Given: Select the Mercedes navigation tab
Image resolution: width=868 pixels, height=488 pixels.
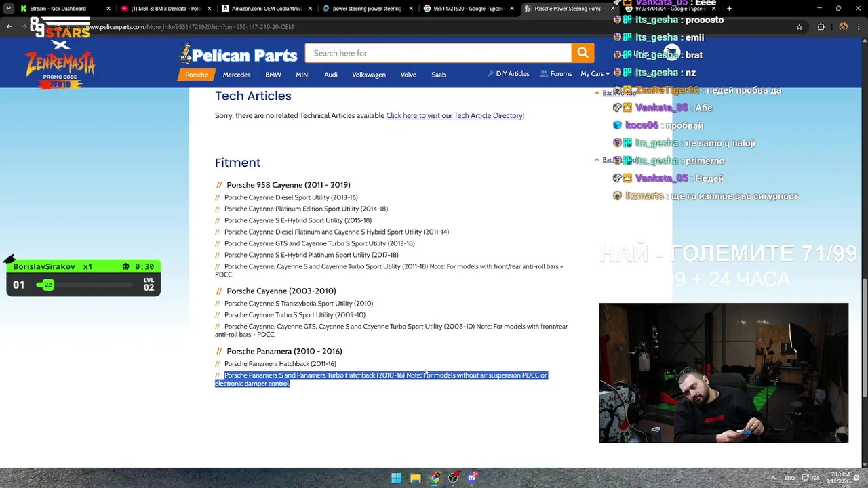Looking at the screenshot, I should click(237, 75).
